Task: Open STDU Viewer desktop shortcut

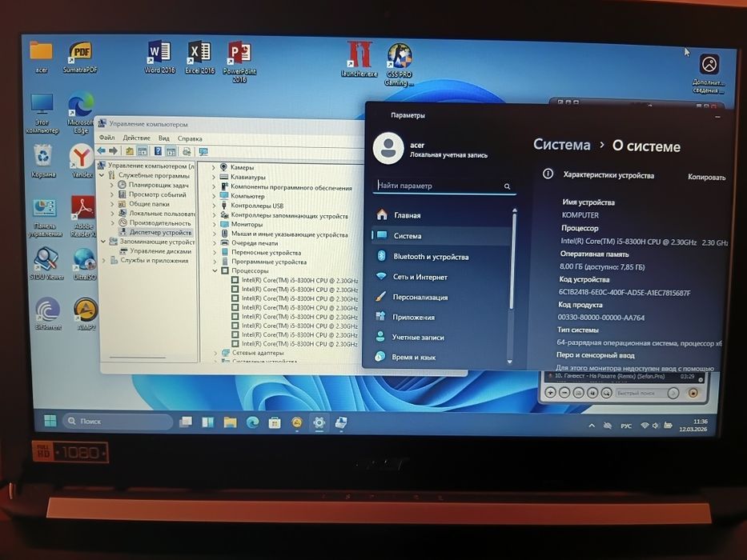Action: point(46,263)
